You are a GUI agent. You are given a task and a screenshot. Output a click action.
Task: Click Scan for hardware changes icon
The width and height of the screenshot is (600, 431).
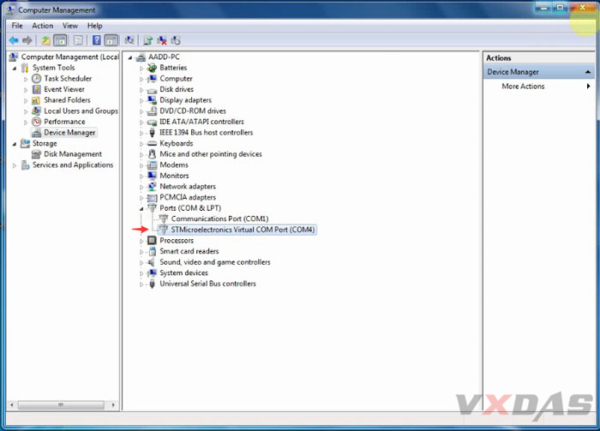(x=129, y=40)
